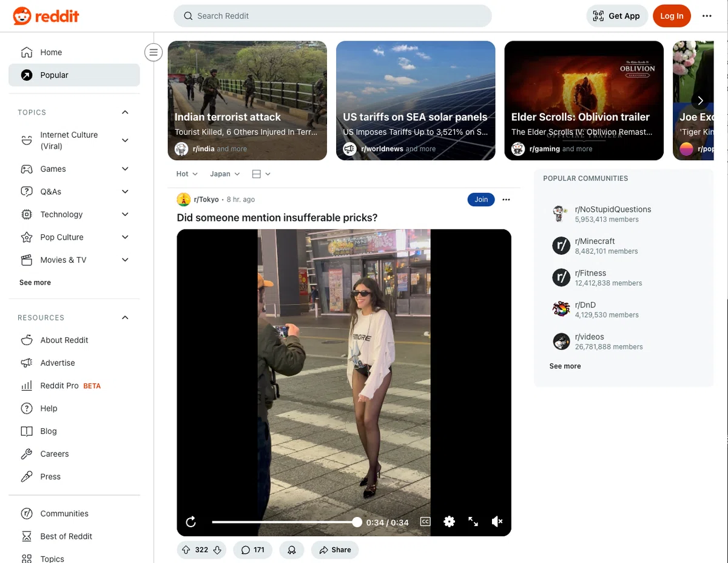Image resolution: width=728 pixels, height=563 pixels.
Task: Click the Technology chip icon
Action: 27,214
